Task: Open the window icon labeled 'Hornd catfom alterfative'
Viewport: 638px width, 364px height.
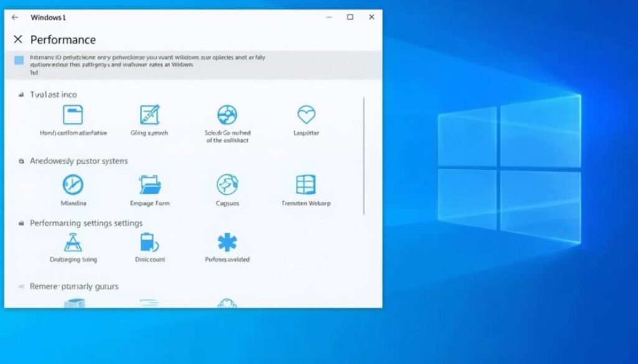Action: [x=73, y=115]
